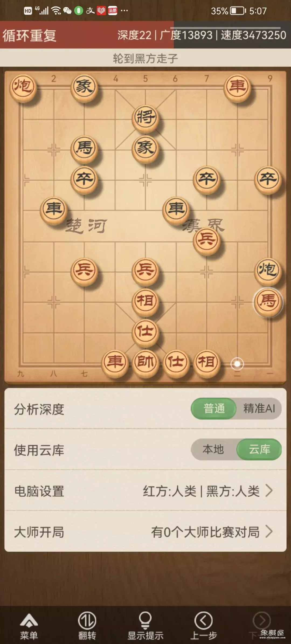This screenshot has height=644, width=291.
Task: Select the highlighted red 馬 piece
Action: click(x=268, y=302)
